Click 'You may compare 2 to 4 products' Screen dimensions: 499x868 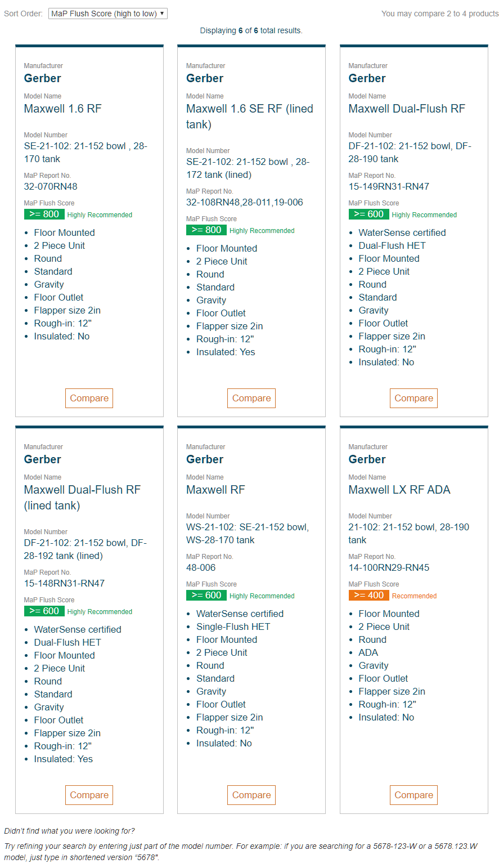click(x=440, y=14)
